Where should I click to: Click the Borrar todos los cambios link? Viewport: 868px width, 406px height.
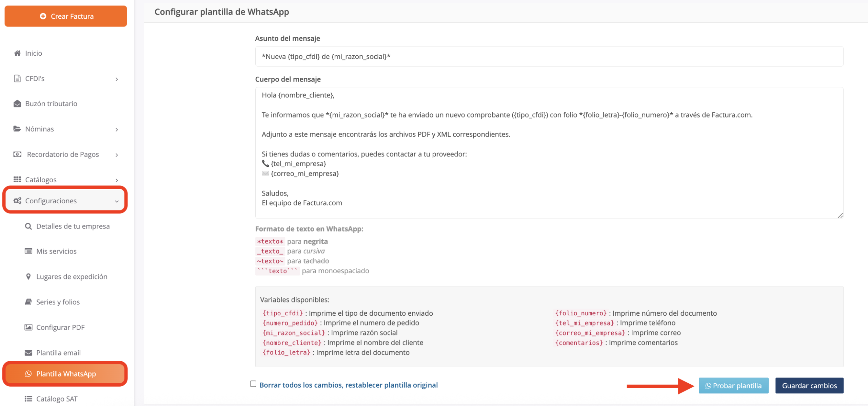[349, 385]
